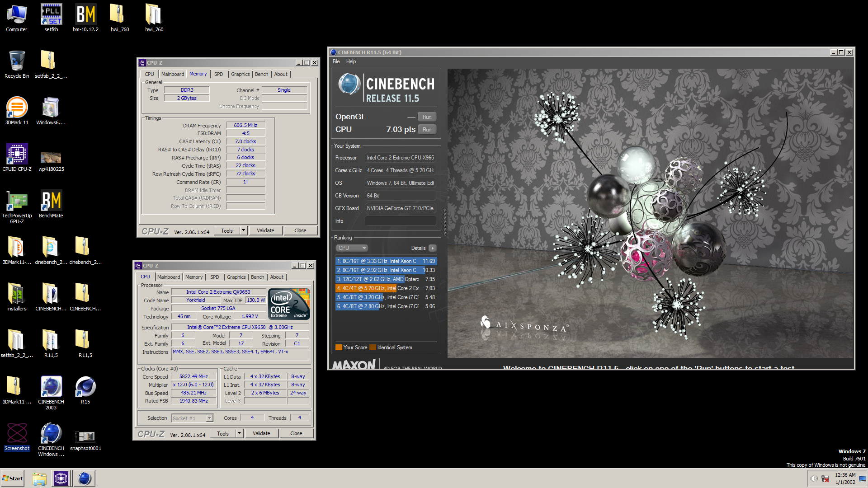Viewport: 868px width, 488px height.
Task: Expand the ranking Details arrow in Cinebench
Action: [x=433, y=248]
